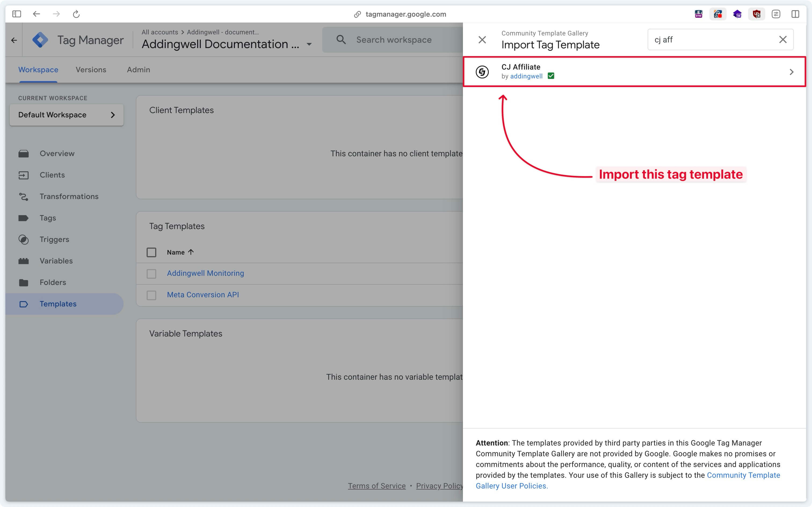Screen dimensions: 812x507
Task: Open Privacy Policy link
Action: point(440,486)
